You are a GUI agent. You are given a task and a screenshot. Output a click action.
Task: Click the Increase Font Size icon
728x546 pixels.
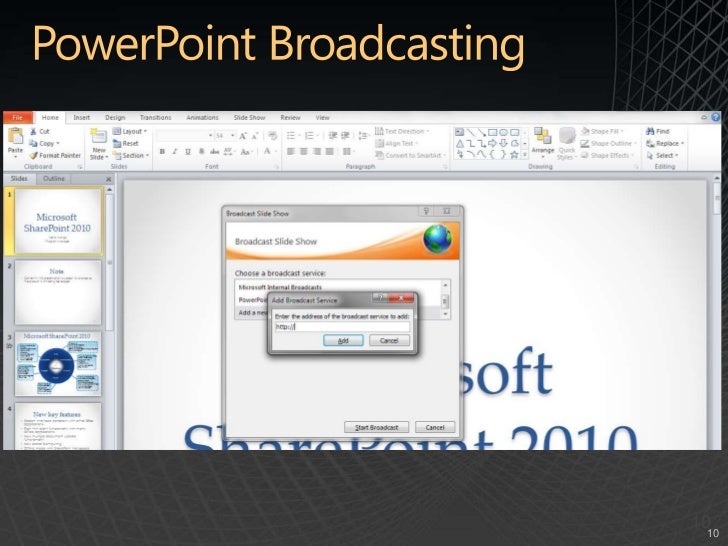tap(243, 136)
